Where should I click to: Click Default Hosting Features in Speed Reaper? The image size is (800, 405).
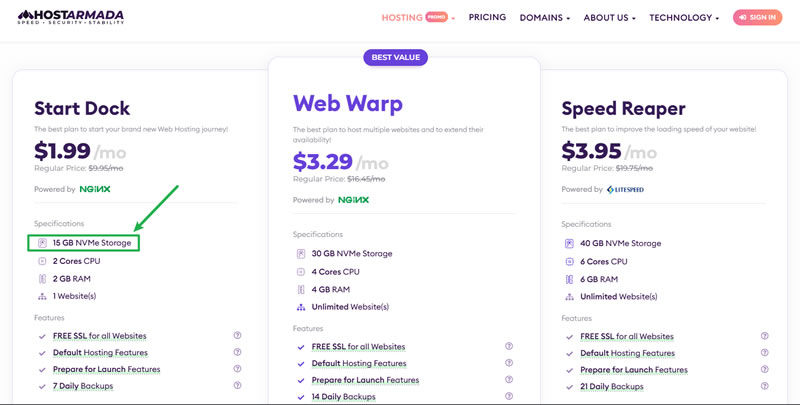click(x=627, y=353)
